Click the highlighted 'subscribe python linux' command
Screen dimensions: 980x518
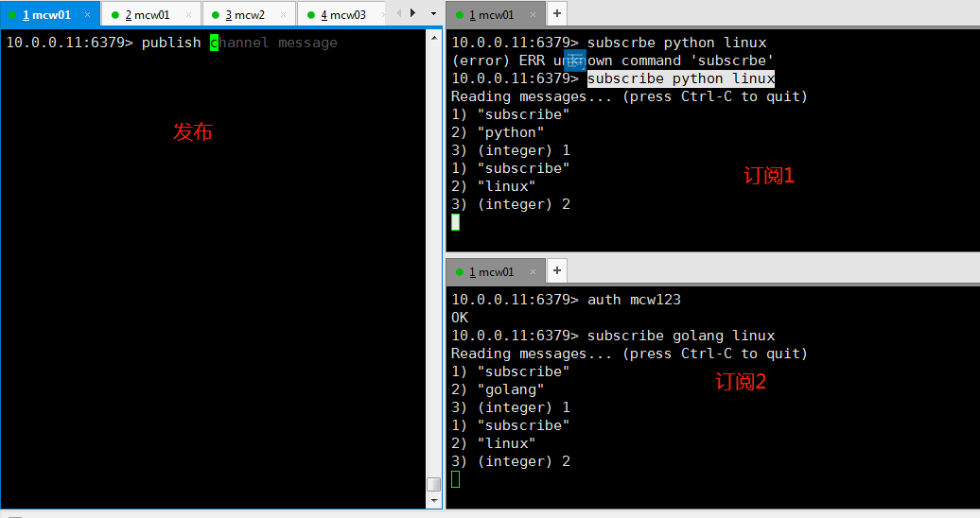click(681, 78)
